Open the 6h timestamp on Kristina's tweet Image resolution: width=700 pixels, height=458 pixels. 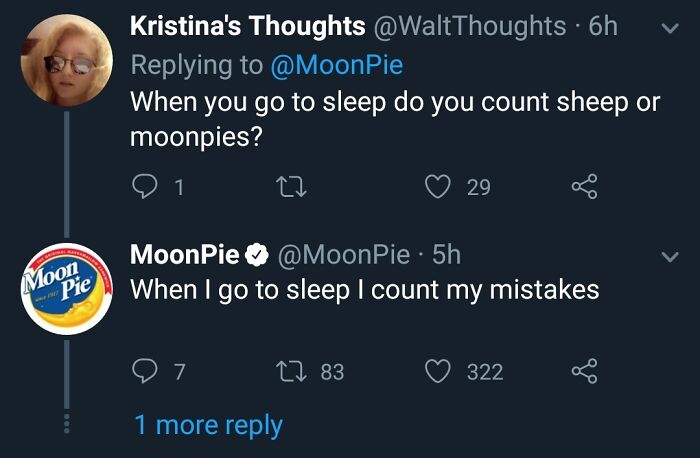coord(602,28)
